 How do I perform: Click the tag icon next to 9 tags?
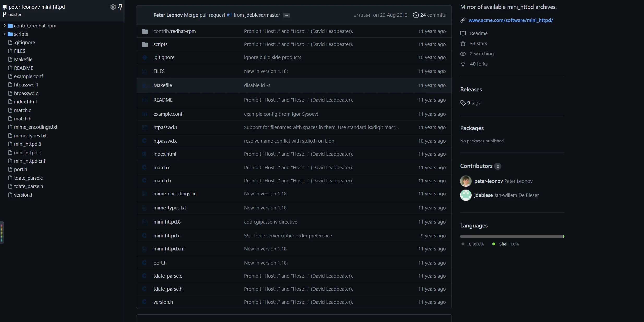[463, 103]
